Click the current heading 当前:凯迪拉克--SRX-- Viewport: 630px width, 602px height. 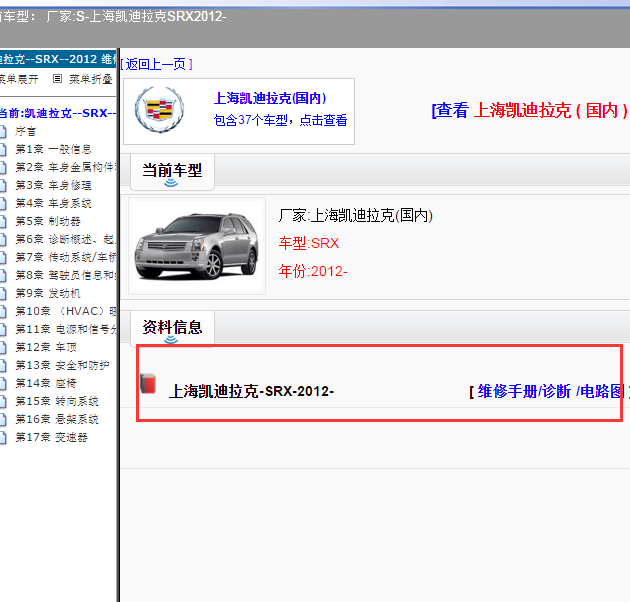(x=58, y=113)
